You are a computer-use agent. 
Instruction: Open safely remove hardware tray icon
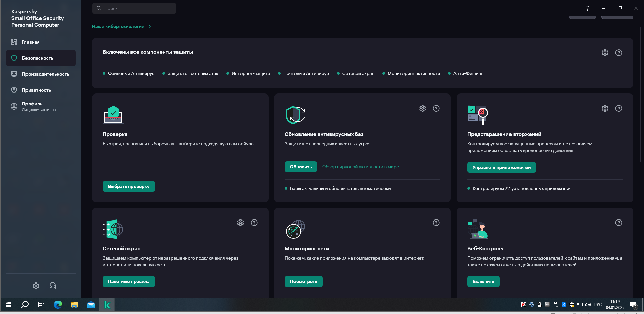point(555,305)
